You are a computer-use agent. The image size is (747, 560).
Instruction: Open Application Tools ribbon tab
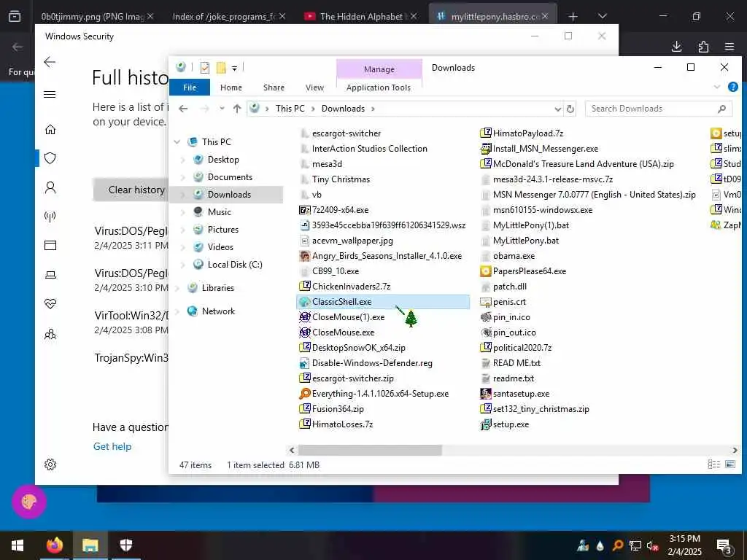(379, 87)
